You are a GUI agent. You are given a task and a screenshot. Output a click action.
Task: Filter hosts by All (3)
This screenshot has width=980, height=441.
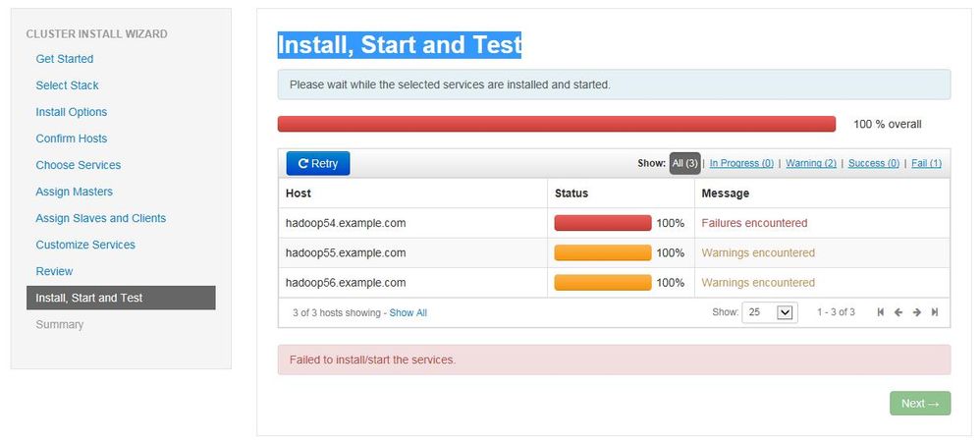pyautogui.click(x=684, y=163)
